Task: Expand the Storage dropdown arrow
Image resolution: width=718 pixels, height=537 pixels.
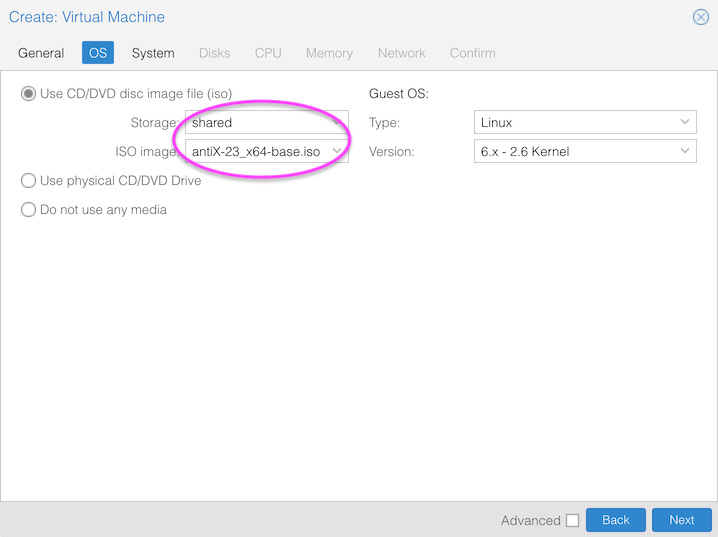Action: [338, 123]
